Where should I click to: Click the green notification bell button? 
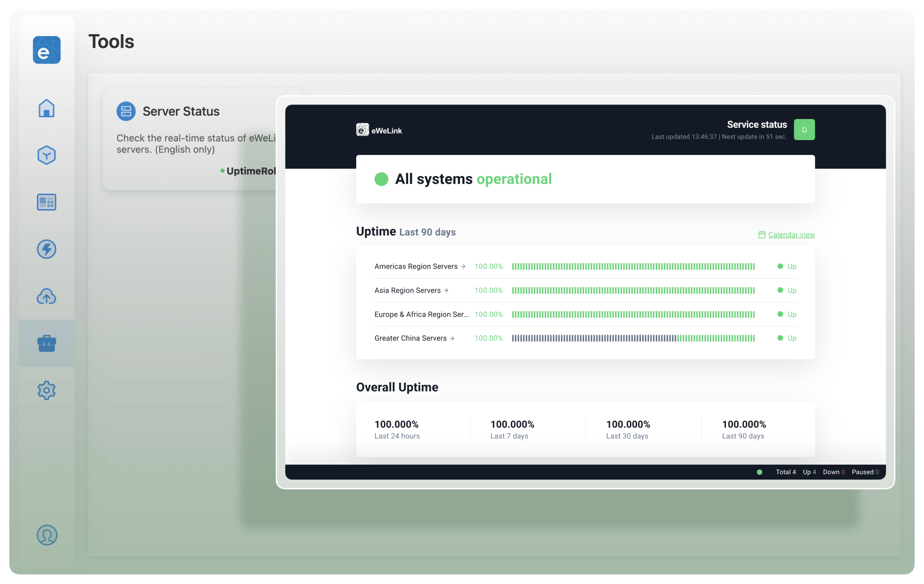pyautogui.click(x=804, y=130)
